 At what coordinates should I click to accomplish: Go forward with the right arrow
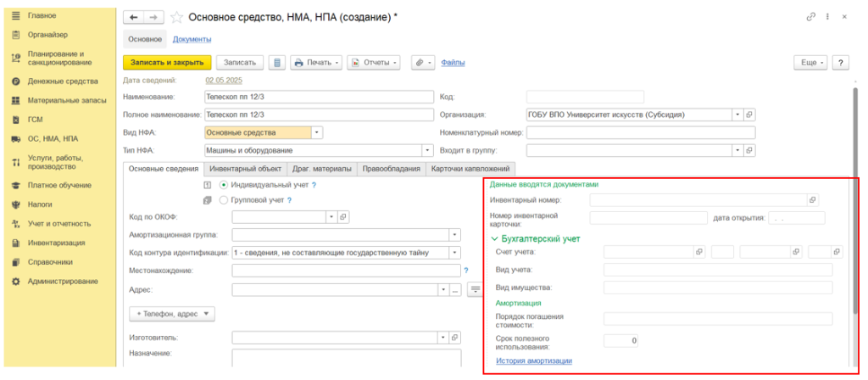pyautogui.click(x=153, y=18)
